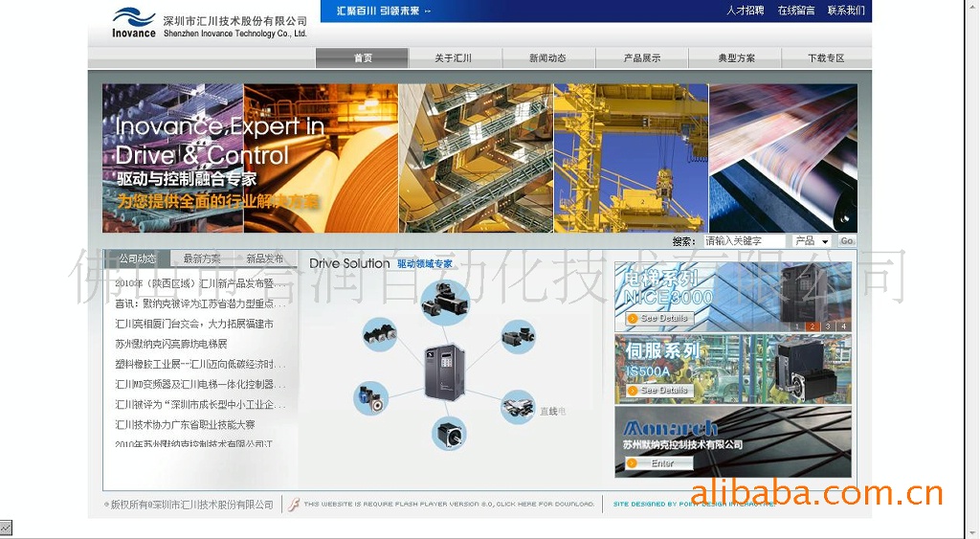
Task: Click See Details under 伺服系列 IS500A
Action: (x=658, y=391)
